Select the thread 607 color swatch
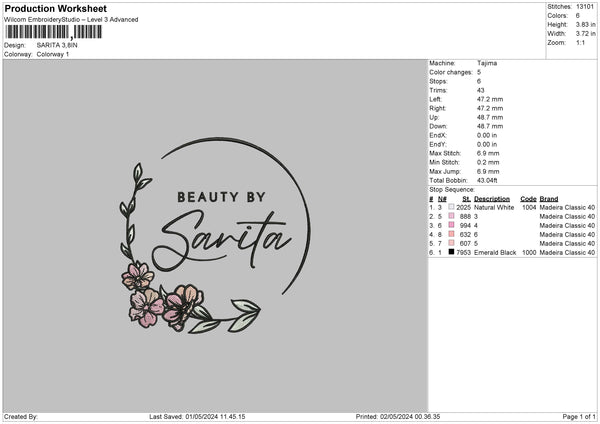The image size is (600, 424). [451, 243]
